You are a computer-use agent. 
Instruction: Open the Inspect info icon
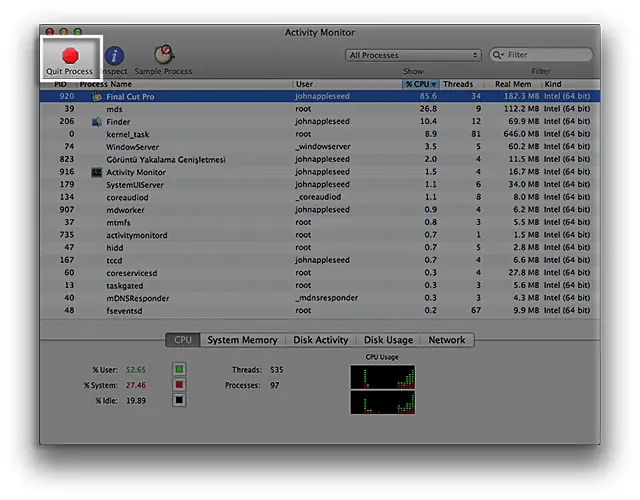(114, 56)
